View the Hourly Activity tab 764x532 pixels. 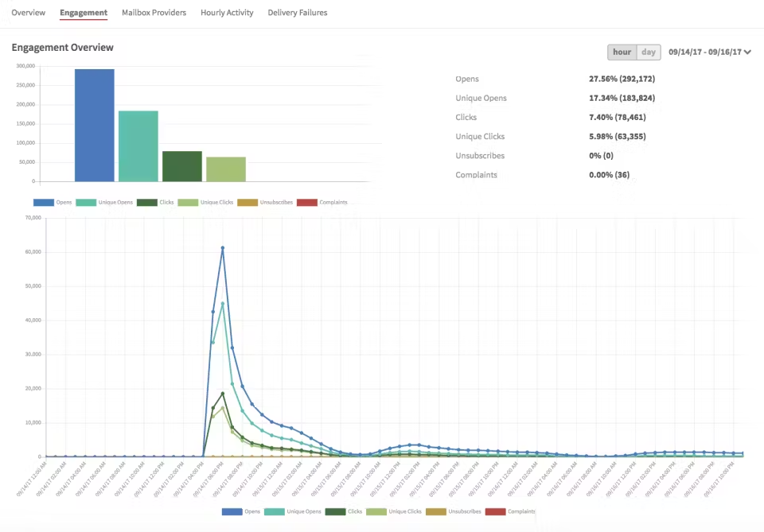coord(226,12)
